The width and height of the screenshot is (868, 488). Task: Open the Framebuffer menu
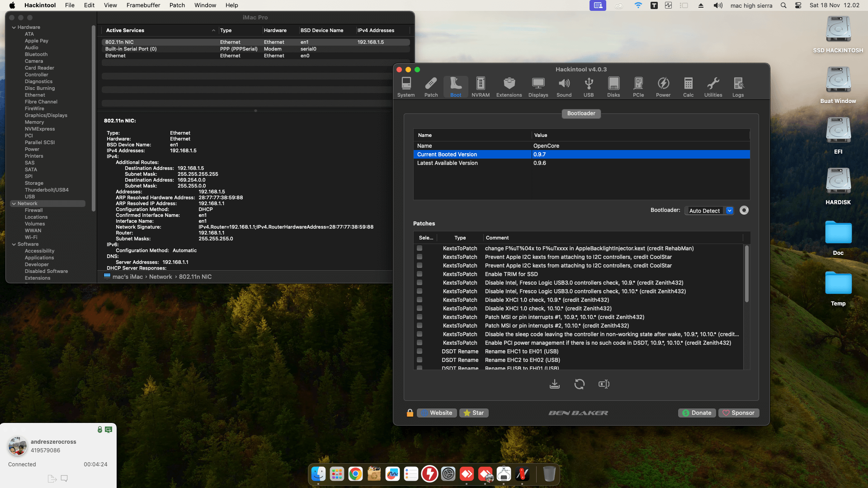143,5
